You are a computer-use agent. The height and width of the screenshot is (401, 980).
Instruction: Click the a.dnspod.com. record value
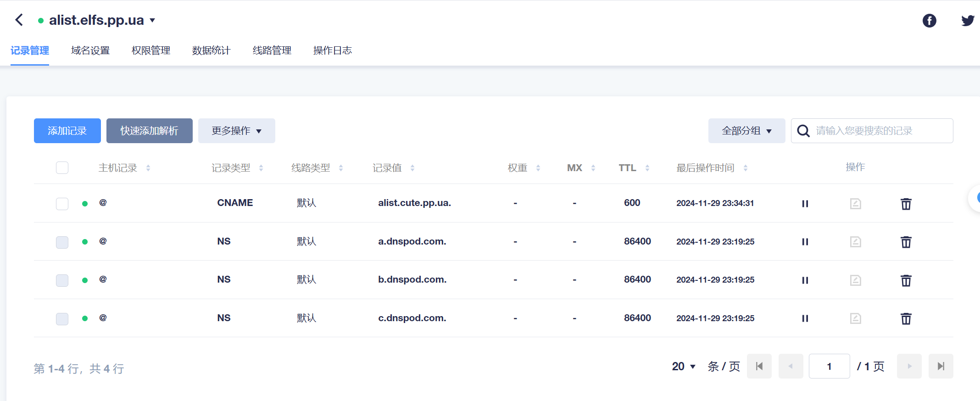tap(412, 241)
